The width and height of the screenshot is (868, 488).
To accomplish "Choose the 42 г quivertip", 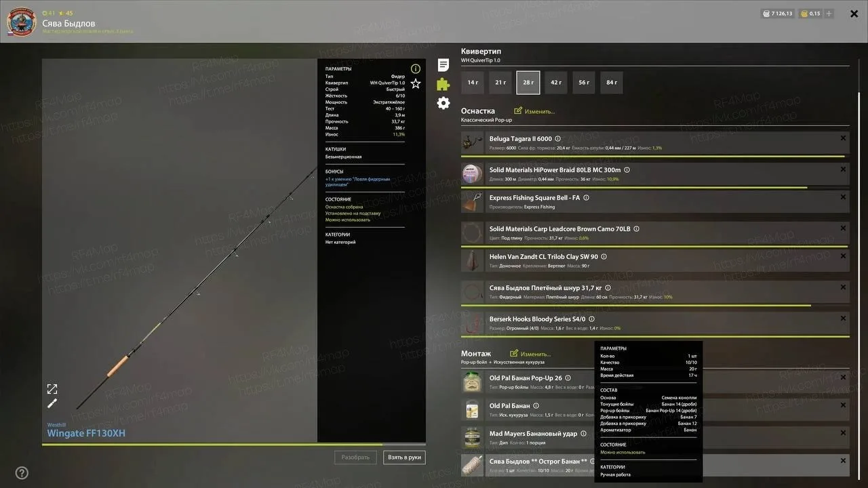I will point(556,83).
